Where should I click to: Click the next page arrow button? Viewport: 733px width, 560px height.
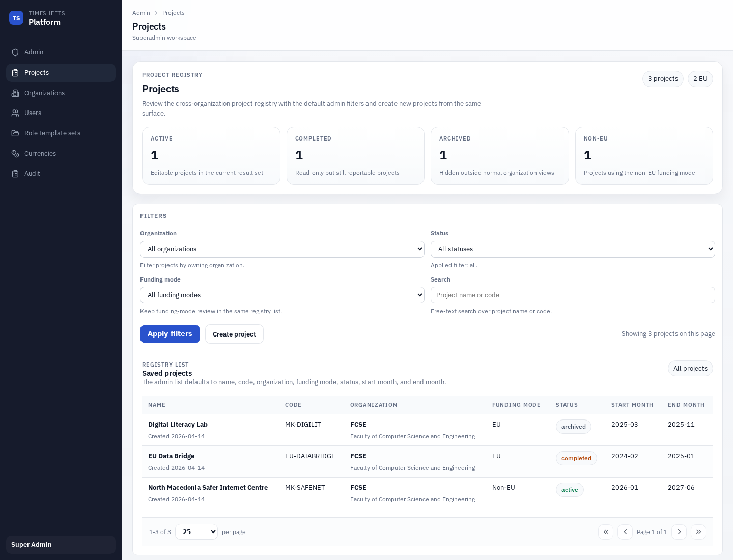(x=679, y=531)
